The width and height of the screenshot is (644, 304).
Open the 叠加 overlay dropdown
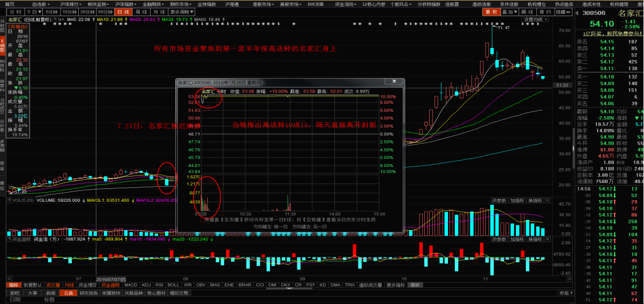tap(511, 11)
